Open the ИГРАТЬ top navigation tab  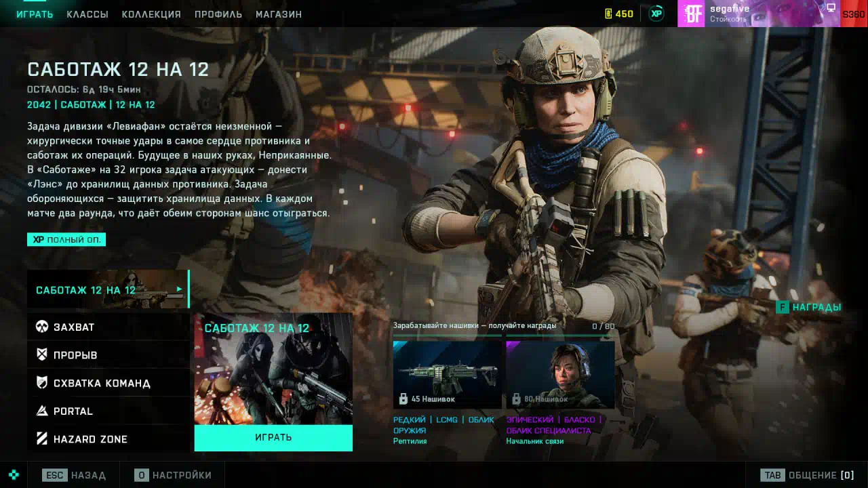click(x=35, y=14)
